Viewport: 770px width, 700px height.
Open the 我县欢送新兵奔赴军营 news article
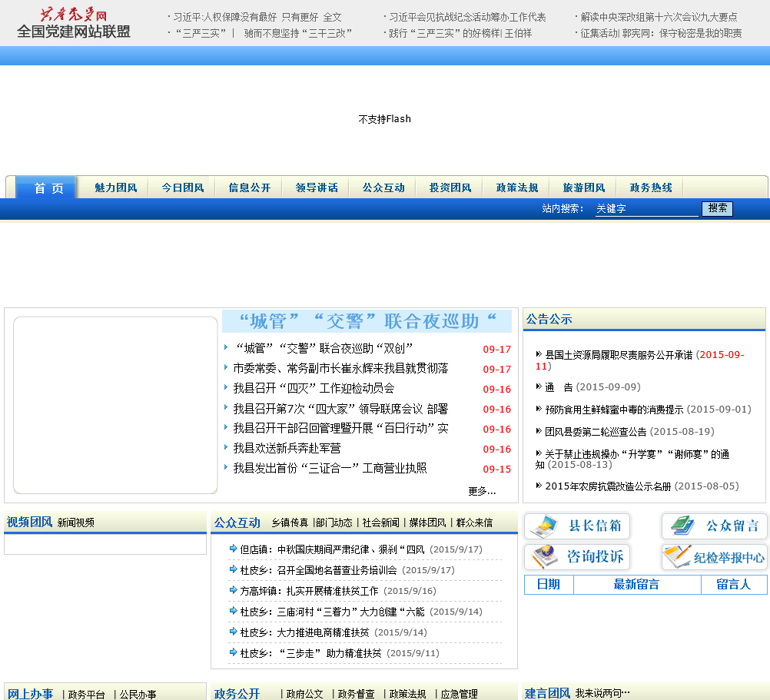(287, 448)
